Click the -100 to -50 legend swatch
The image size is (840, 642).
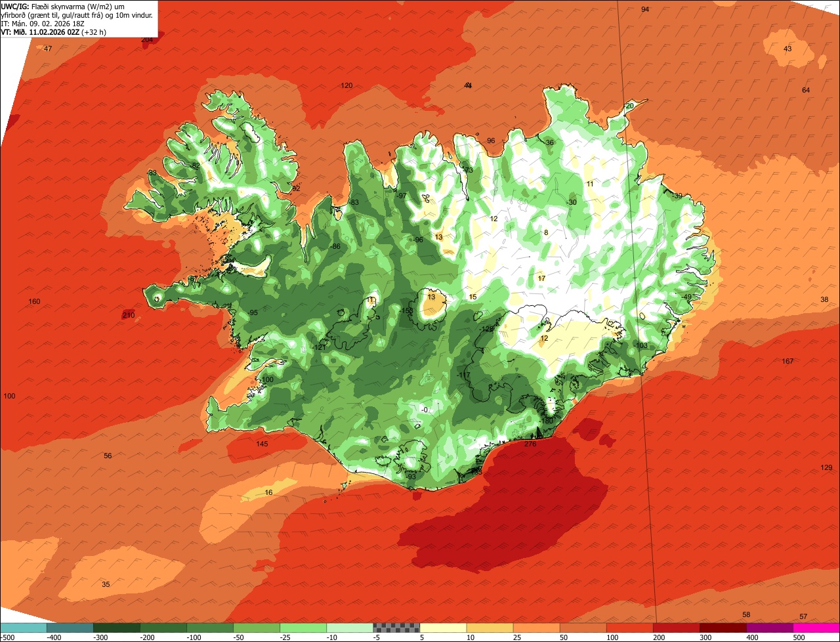pos(209,628)
